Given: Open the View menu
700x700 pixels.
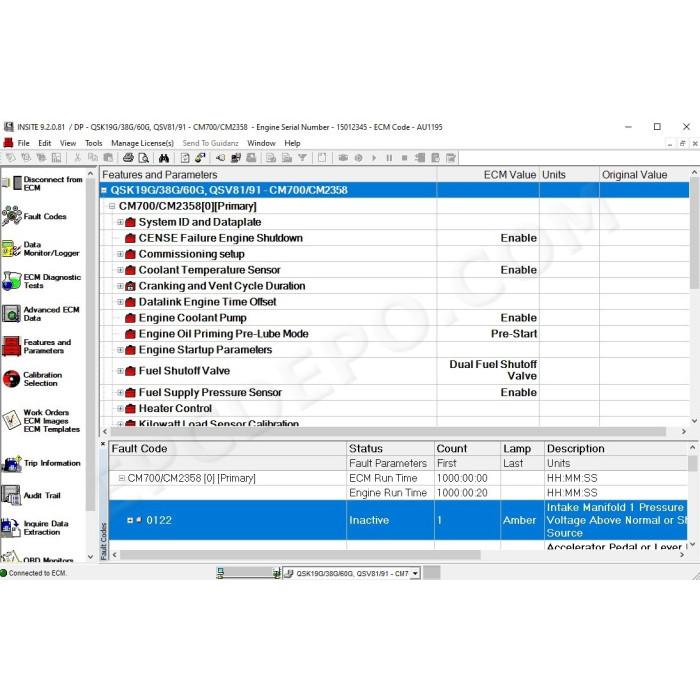Looking at the screenshot, I should [68, 143].
